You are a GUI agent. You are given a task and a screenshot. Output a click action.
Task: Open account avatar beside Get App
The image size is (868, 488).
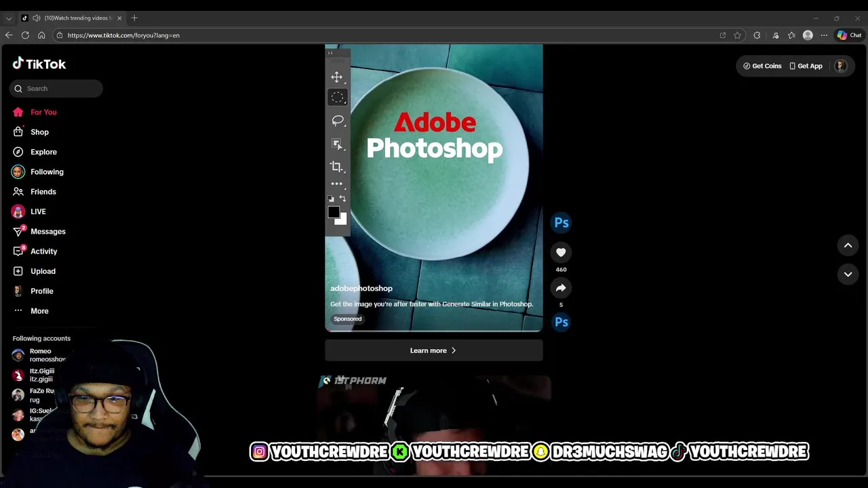click(x=841, y=66)
